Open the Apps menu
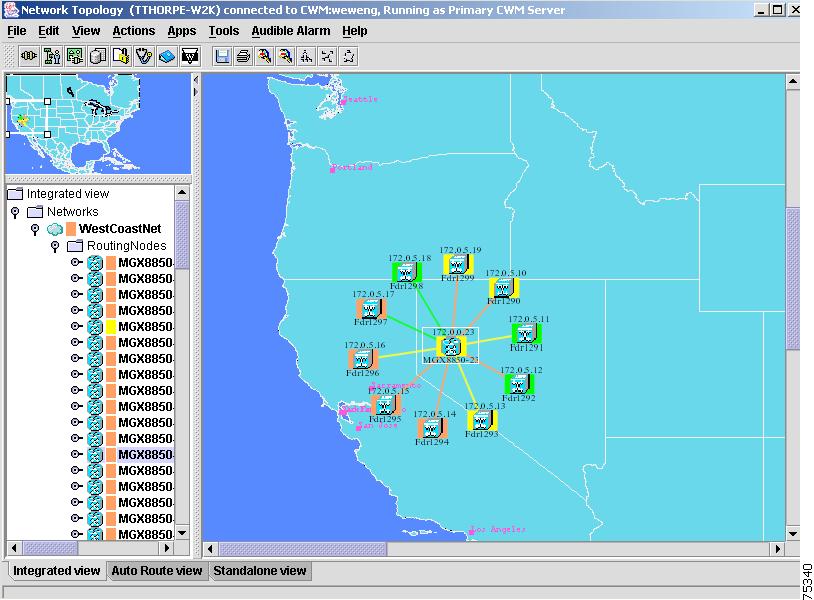The image size is (814, 600). 182,31
